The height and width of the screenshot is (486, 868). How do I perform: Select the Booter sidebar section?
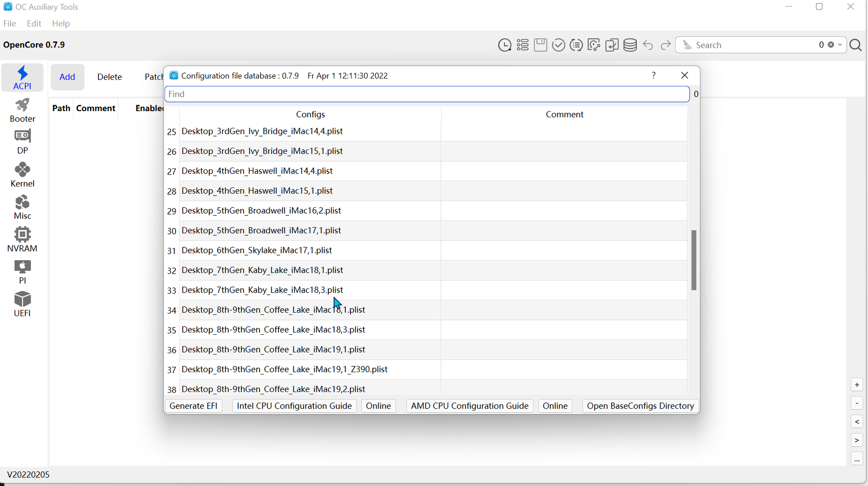22,110
